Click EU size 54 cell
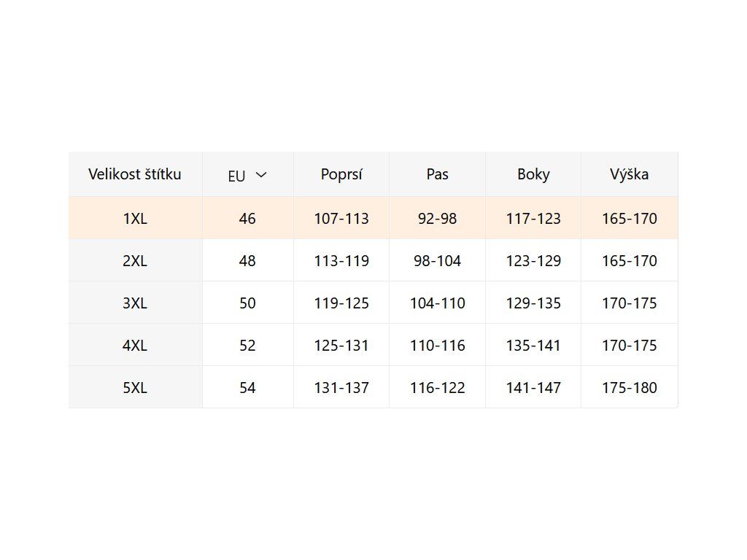This screenshot has height=560, width=747. [247, 387]
